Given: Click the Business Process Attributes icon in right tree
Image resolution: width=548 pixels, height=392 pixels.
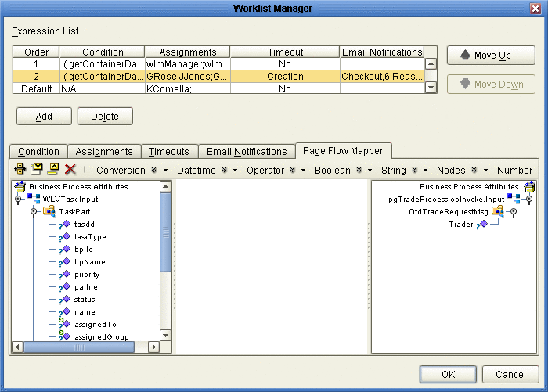Looking at the screenshot, I should [529, 186].
